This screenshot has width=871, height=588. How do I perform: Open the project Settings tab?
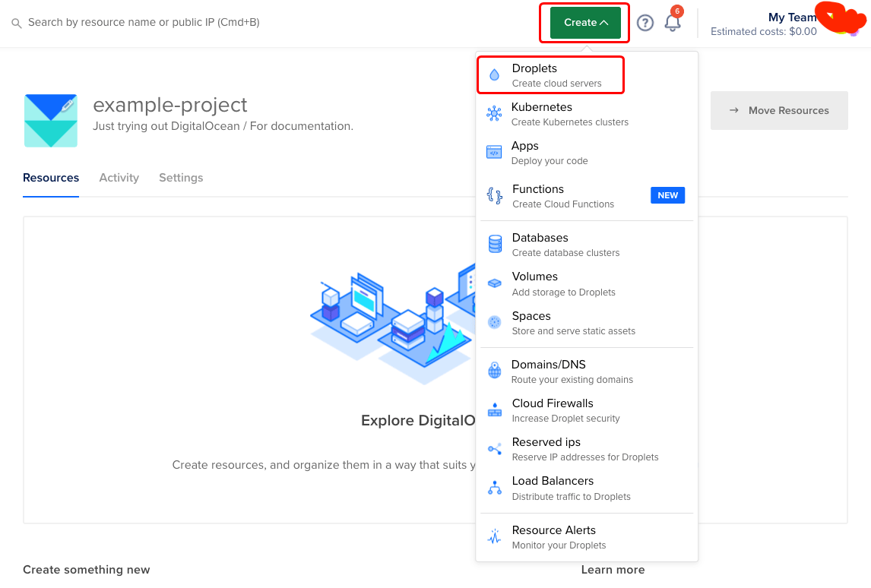181,178
